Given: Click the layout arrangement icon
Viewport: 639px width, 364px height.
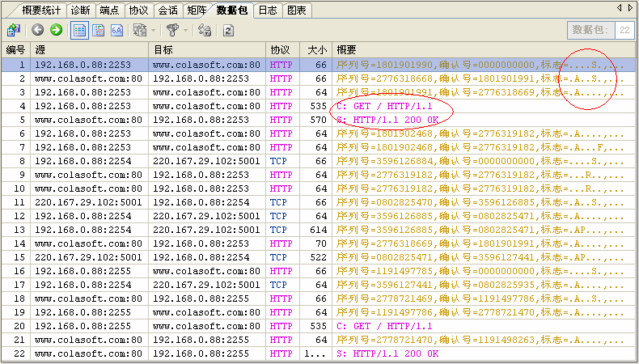Looking at the screenshot, I should point(140,30).
